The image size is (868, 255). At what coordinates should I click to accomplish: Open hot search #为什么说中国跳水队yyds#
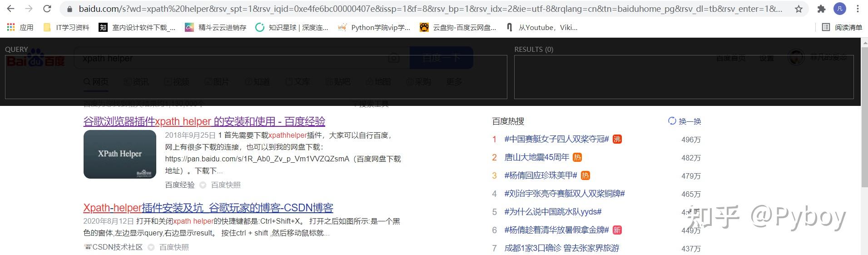coord(553,212)
